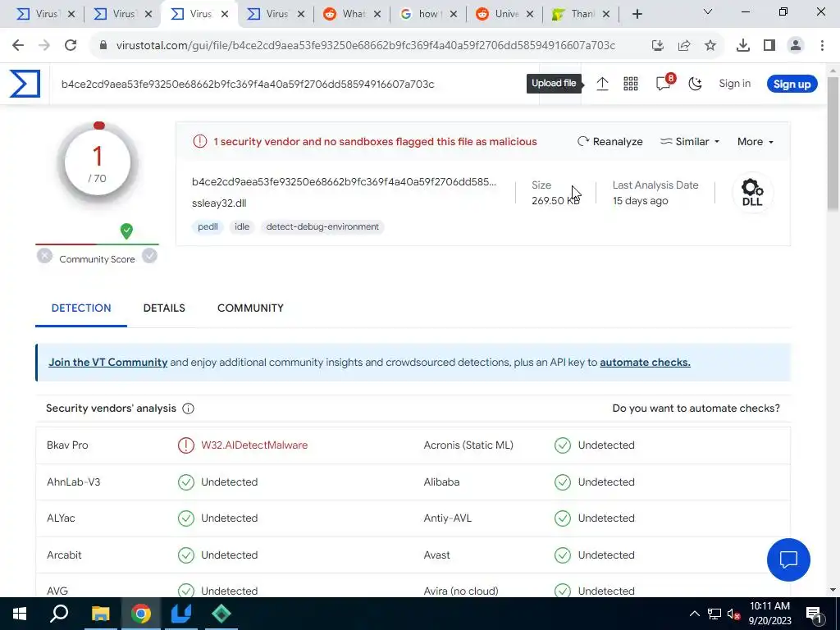The width and height of the screenshot is (840, 630).
Task: Open Windows taskbar search icon
Action: 59,614
